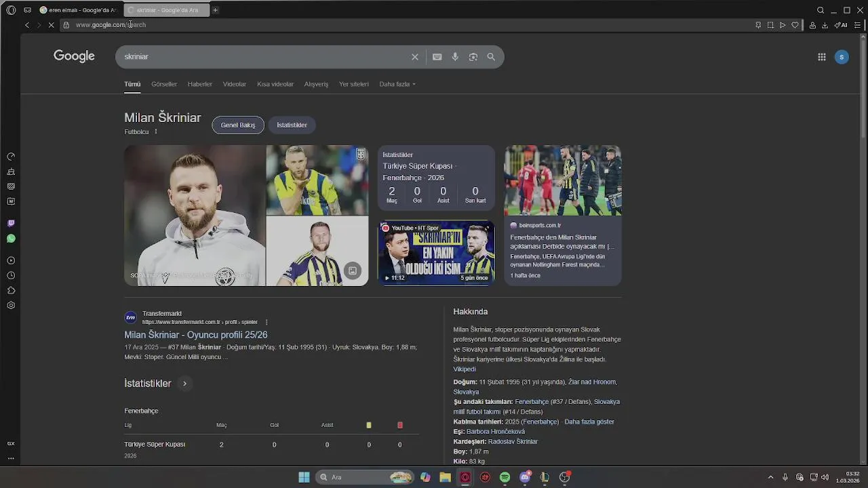Bookmark this page with the heart icon
Screen dimensions: 868x488
(x=795, y=25)
